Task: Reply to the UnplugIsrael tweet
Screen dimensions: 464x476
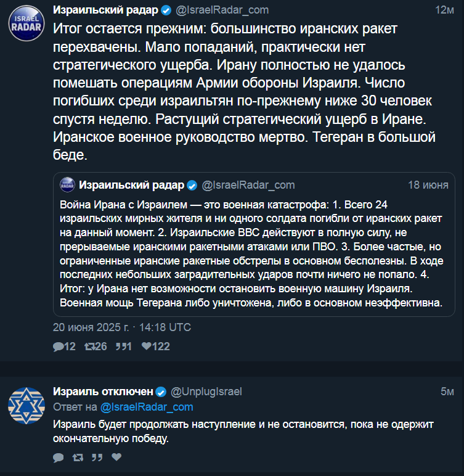Action: coord(59,457)
